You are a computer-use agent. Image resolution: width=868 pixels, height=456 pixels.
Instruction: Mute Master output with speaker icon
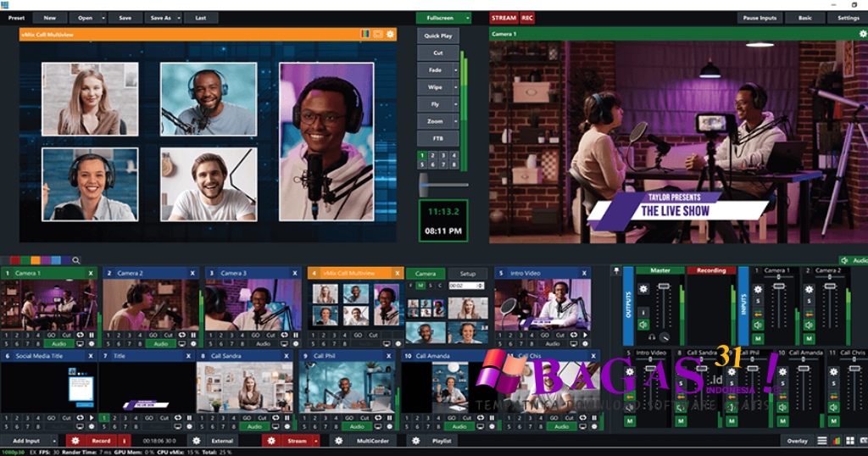pos(643,325)
